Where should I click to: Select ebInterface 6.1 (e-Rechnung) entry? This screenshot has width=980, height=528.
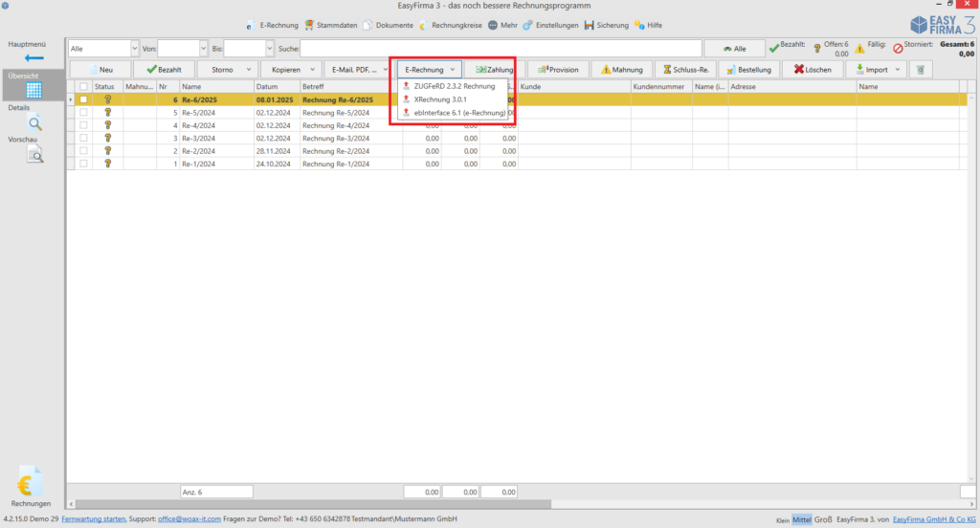click(x=453, y=113)
